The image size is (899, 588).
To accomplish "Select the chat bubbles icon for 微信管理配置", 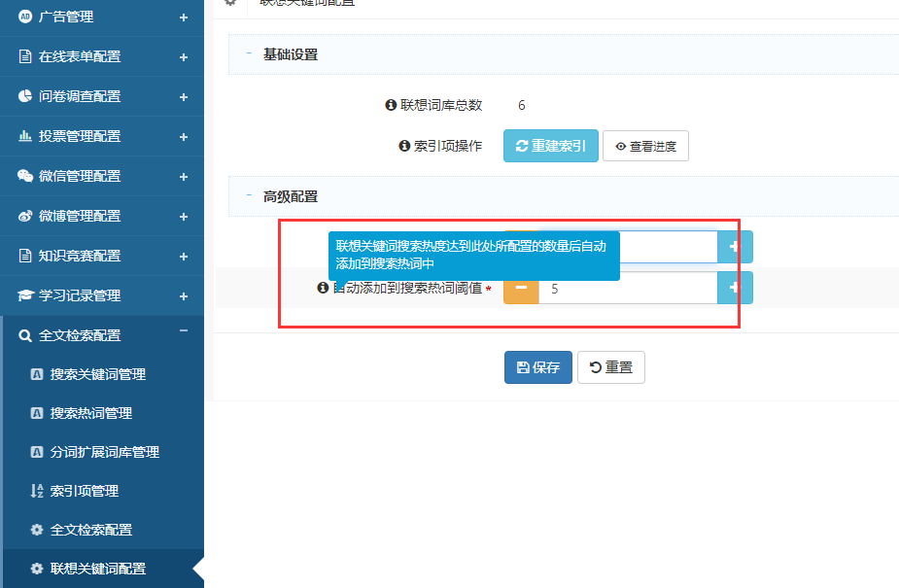I will (26, 176).
